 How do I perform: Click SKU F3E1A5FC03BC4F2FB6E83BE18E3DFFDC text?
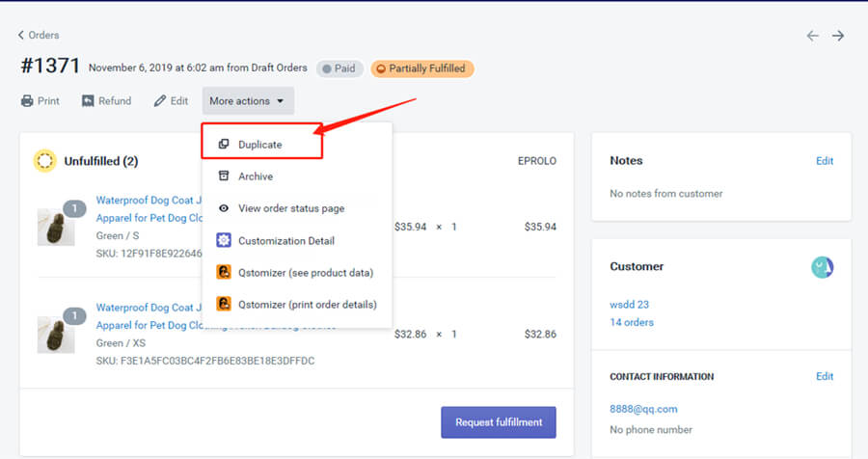tap(205, 361)
